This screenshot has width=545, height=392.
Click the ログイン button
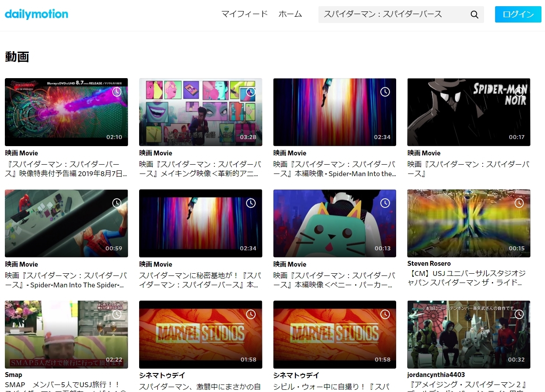518,14
